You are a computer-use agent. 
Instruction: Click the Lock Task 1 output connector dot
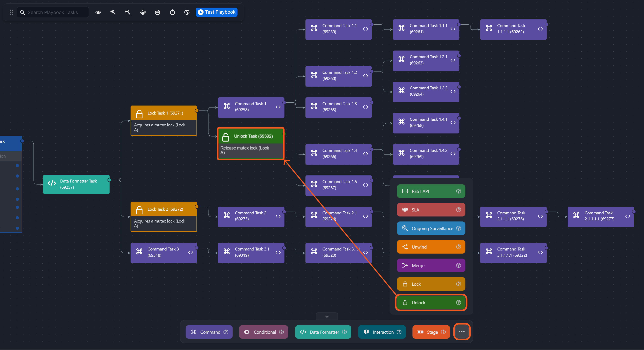click(x=197, y=111)
